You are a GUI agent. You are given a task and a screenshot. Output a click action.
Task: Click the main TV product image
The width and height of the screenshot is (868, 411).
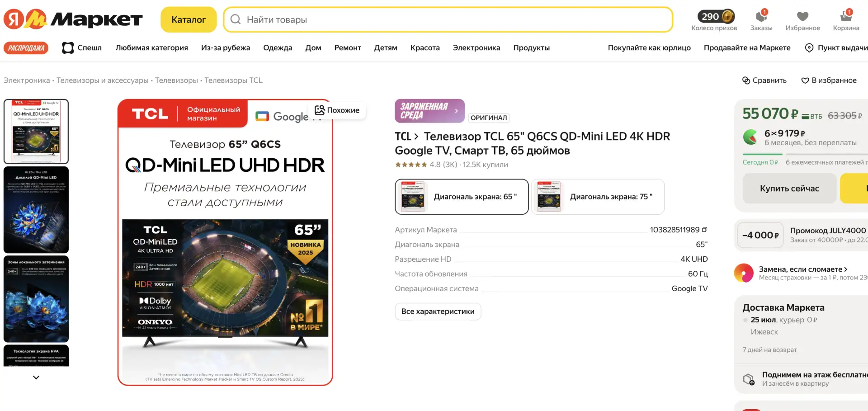225,242
